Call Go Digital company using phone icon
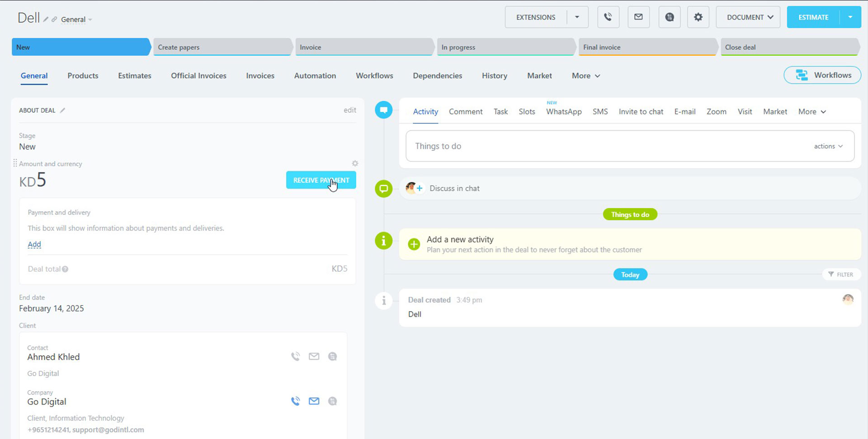Viewport: 868px width, 439px height. [x=295, y=401]
